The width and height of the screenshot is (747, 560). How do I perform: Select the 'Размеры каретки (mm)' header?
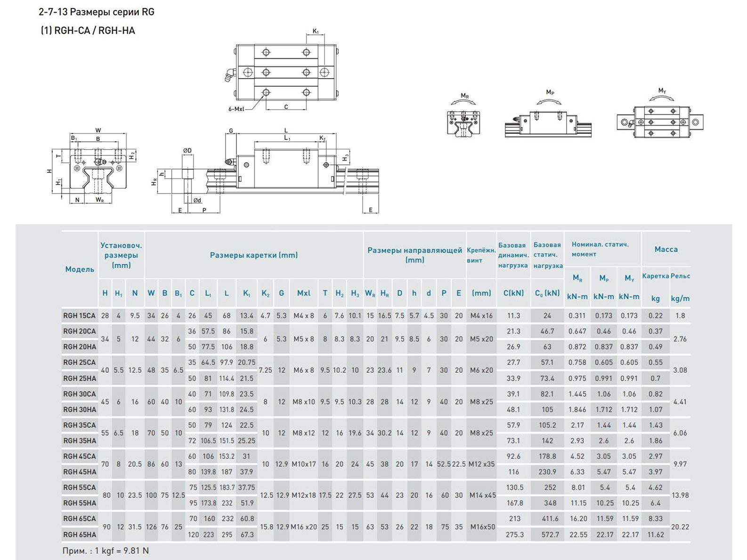coord(253,255)
